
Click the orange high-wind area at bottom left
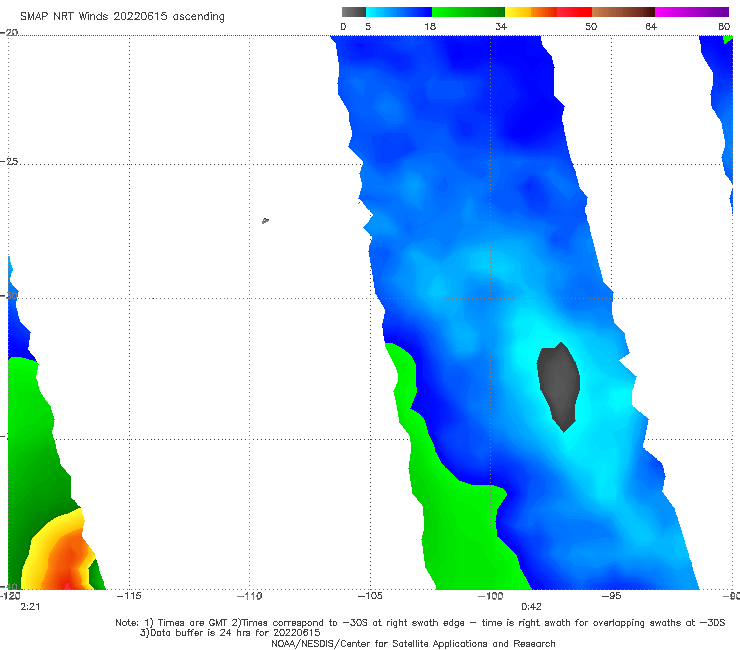[66, 564]
